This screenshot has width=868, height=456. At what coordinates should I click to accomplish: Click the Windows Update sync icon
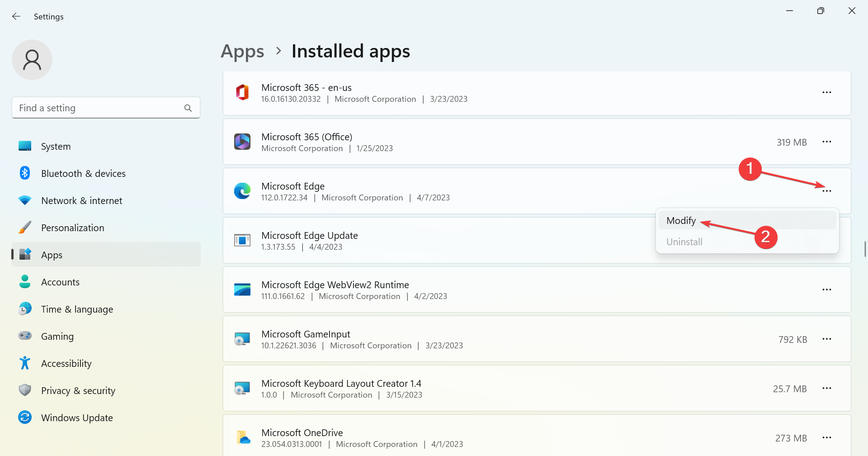(x=25, y=417)
